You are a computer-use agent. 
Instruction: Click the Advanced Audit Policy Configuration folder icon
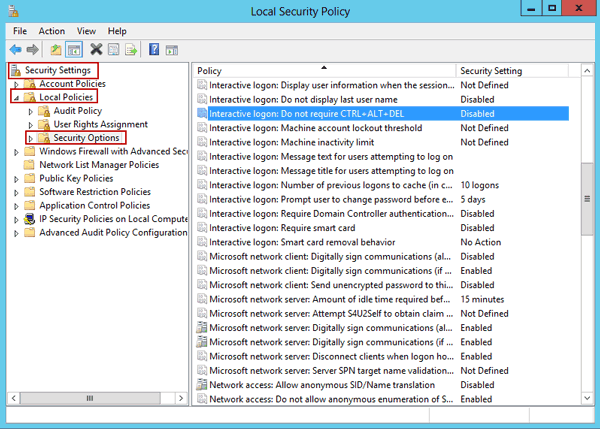click(x=29, y=233)
